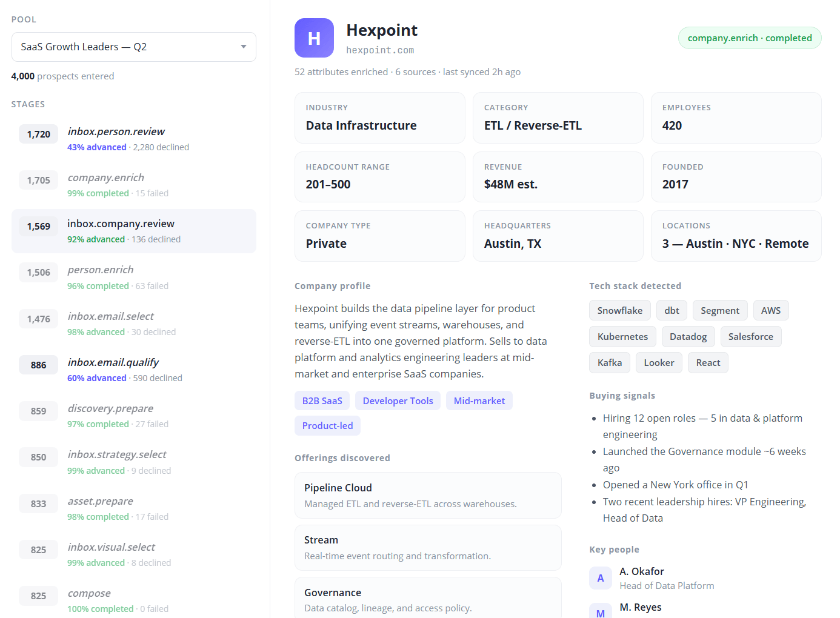The image size is (840, 618).
Task: Select the inbox.visual.select stage
Action: tap(134, 554)
